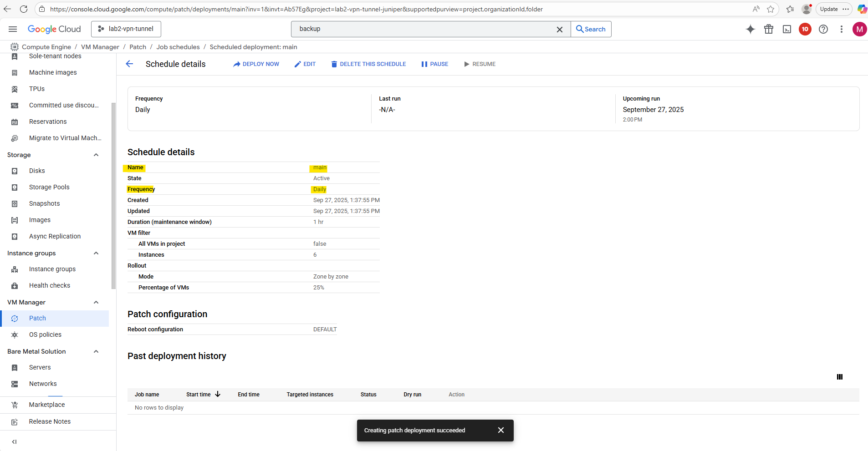
Task: Navigate to Job schedules breadcrumb
Action: pos(178,47)
